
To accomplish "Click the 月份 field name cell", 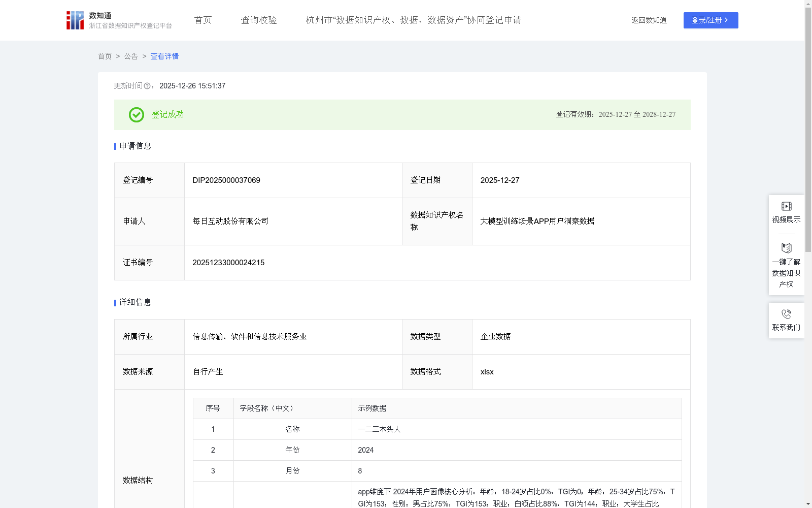I will pos(292,471).
